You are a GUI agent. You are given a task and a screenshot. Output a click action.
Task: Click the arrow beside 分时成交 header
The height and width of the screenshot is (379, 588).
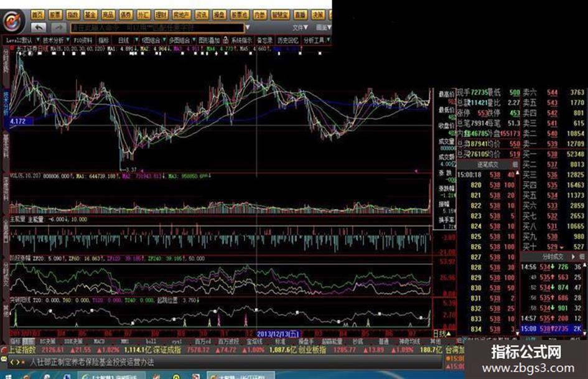click(573, 256)
